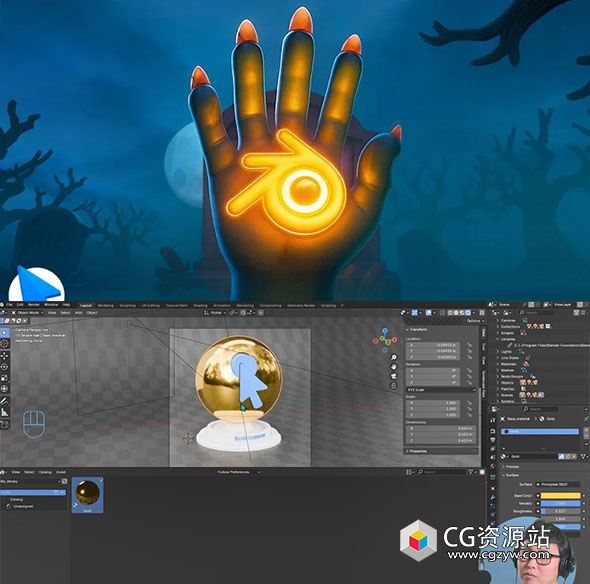Select the Scale tool

point(5,377)
